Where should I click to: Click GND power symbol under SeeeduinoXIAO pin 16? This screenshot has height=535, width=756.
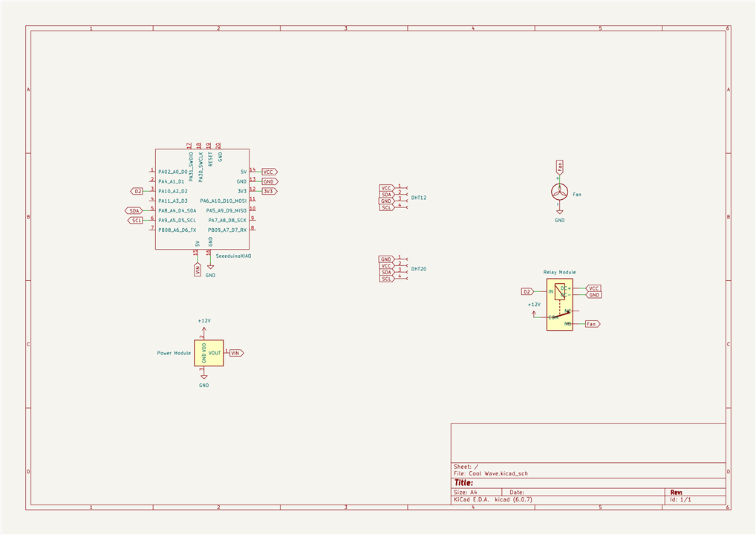pyautogui.click(x=210, y=266)
